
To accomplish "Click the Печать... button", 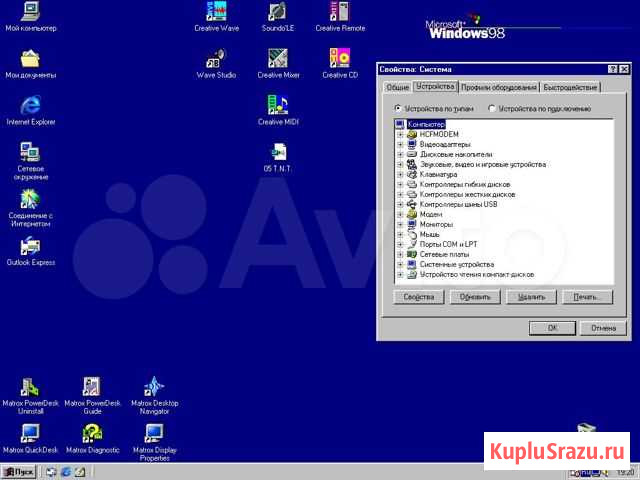I will point(587,297).
